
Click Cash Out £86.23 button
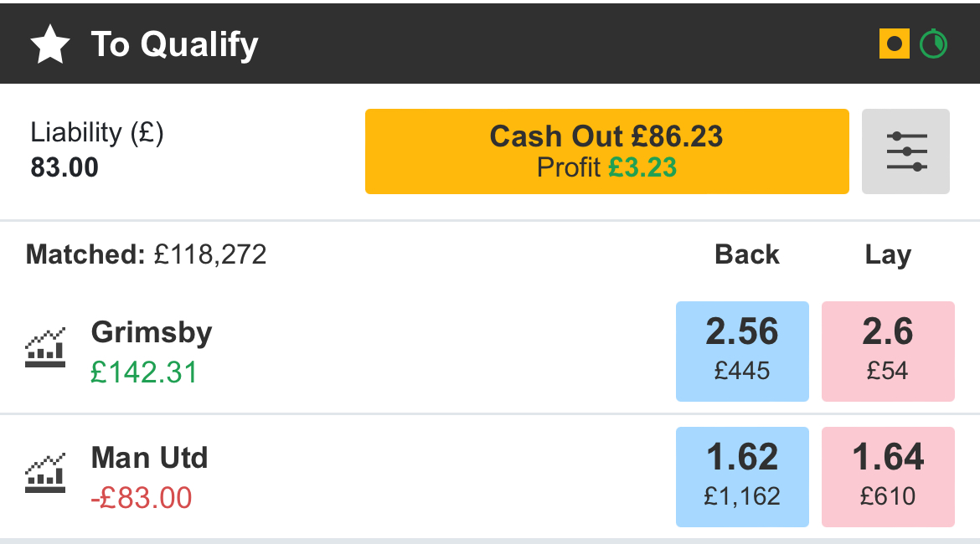pos(607,151)
